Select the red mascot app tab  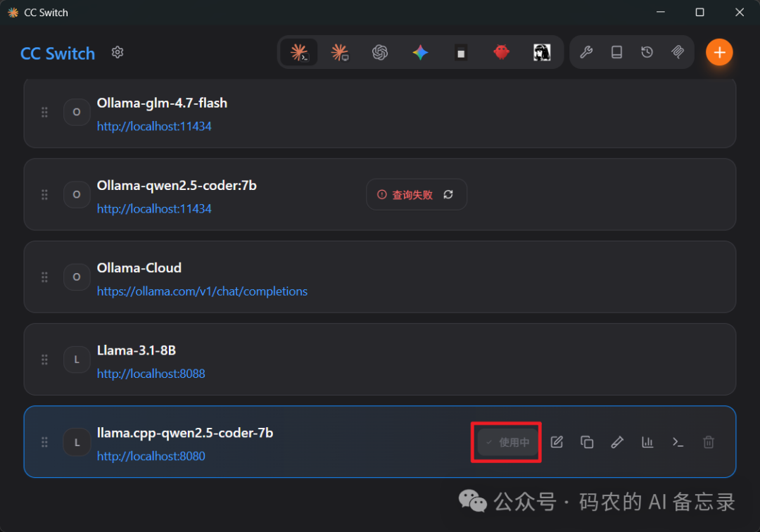[x=501, y=52]
